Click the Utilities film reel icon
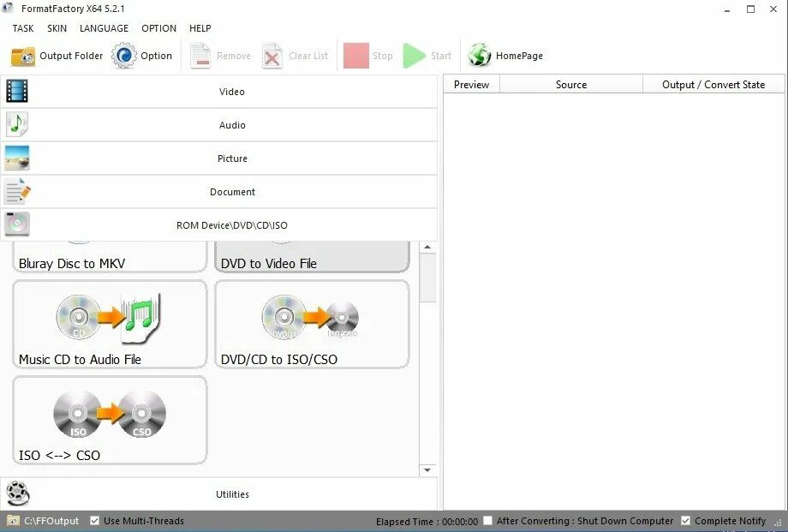 coord(18,493)
